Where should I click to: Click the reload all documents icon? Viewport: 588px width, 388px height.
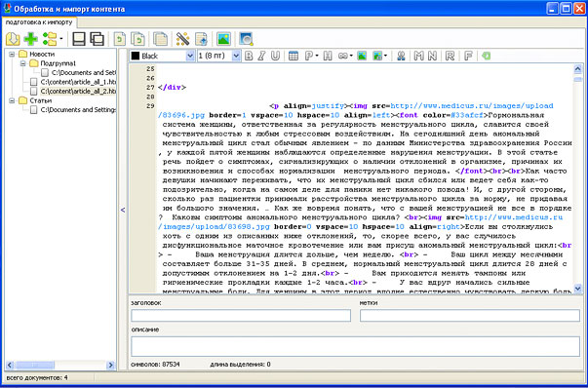(x=137, y=39)
